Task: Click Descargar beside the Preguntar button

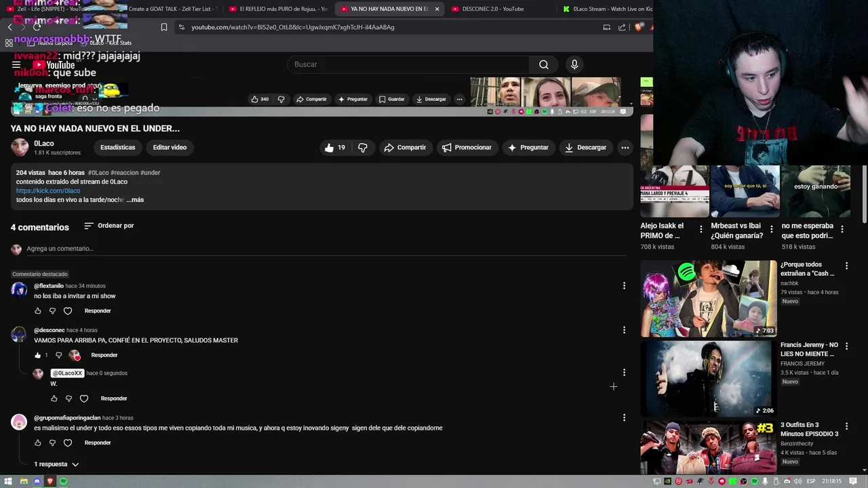Action: pos(585,147)
